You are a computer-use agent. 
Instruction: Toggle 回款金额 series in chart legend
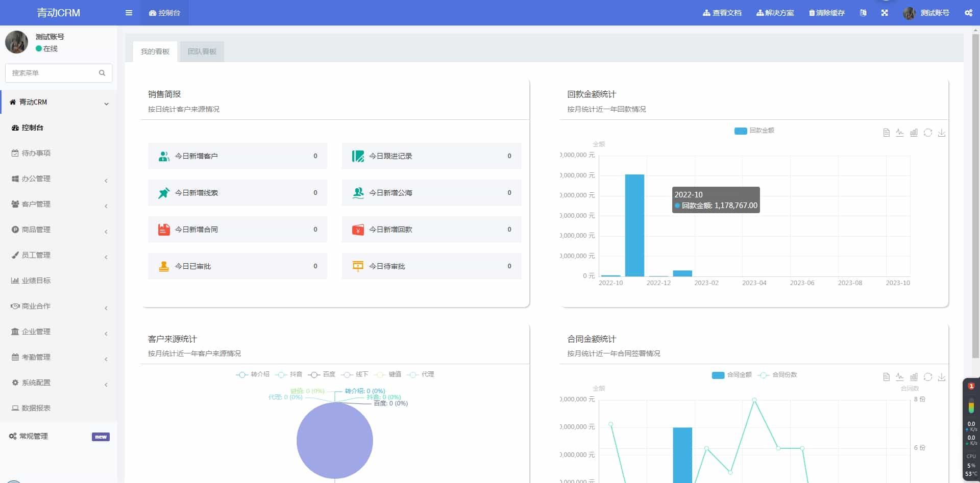pos(754,131)
